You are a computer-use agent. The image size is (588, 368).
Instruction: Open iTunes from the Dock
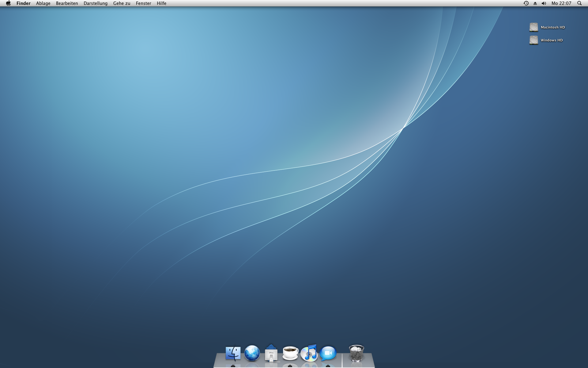[309, 353]
